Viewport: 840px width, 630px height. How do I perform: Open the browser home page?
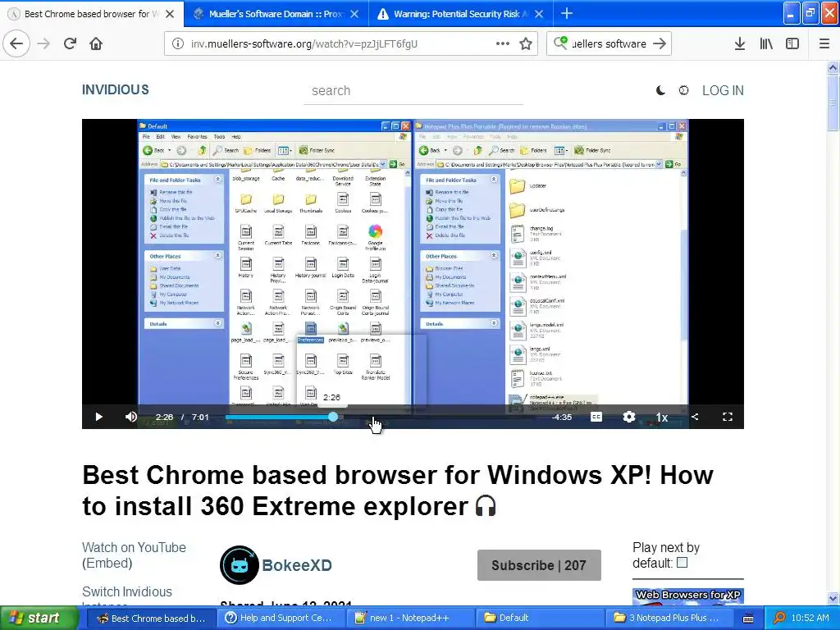(x=96, y=43)
